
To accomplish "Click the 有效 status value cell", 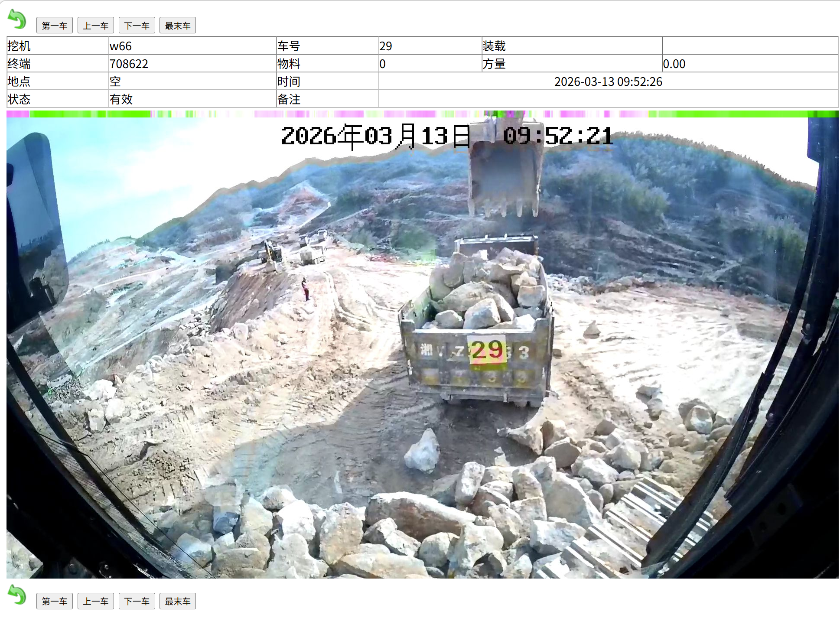I will [192, 99].
